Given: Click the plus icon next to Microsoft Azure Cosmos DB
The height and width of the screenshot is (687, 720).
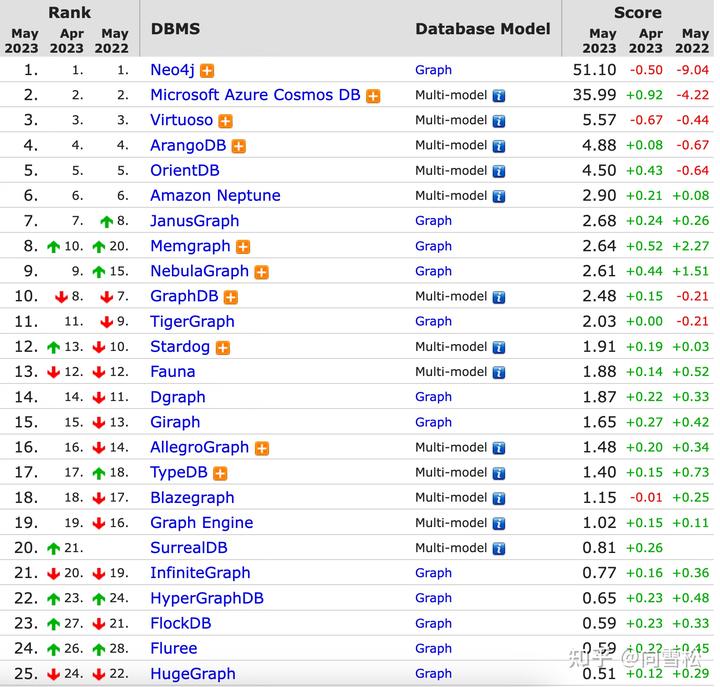Looking at the screenshot, I should tap(373, 96).
